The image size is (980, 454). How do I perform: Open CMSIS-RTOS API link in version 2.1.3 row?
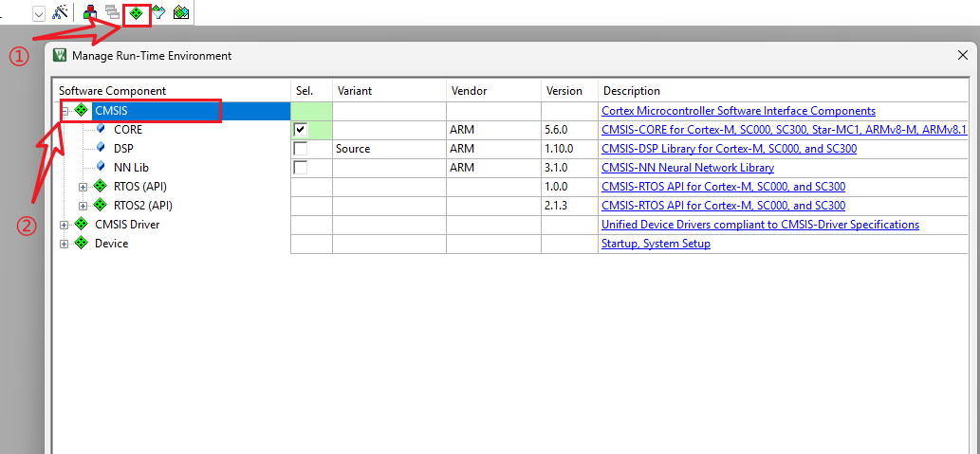pos(723,205)
